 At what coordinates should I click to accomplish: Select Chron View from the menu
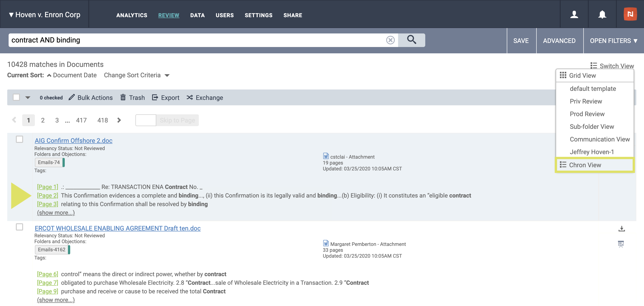[585, 165]
